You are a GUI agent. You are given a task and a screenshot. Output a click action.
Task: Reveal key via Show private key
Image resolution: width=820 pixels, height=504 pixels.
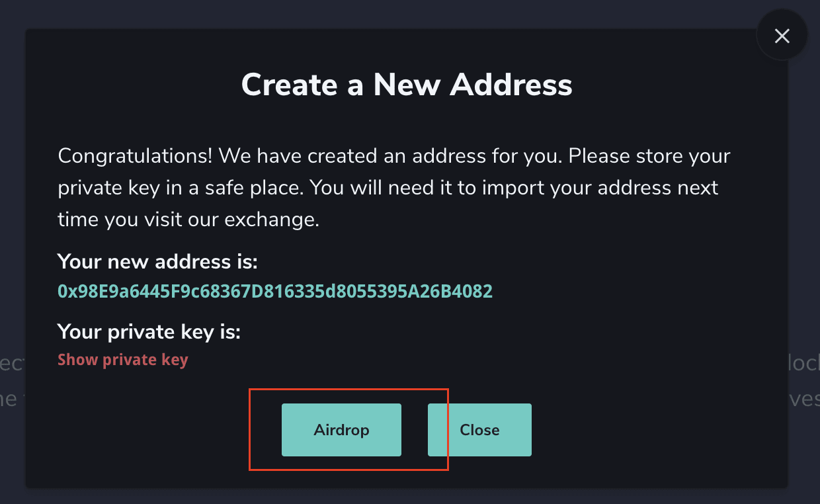[x=123, y=360]
